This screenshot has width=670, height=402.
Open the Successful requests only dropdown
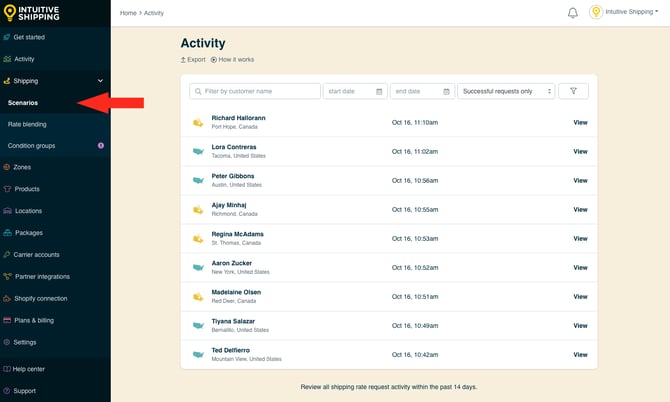506,91
